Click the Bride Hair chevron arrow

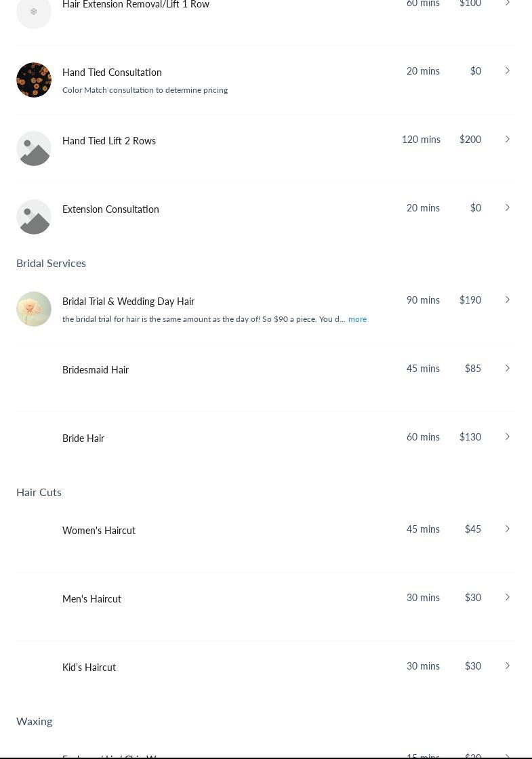[507, 437]
